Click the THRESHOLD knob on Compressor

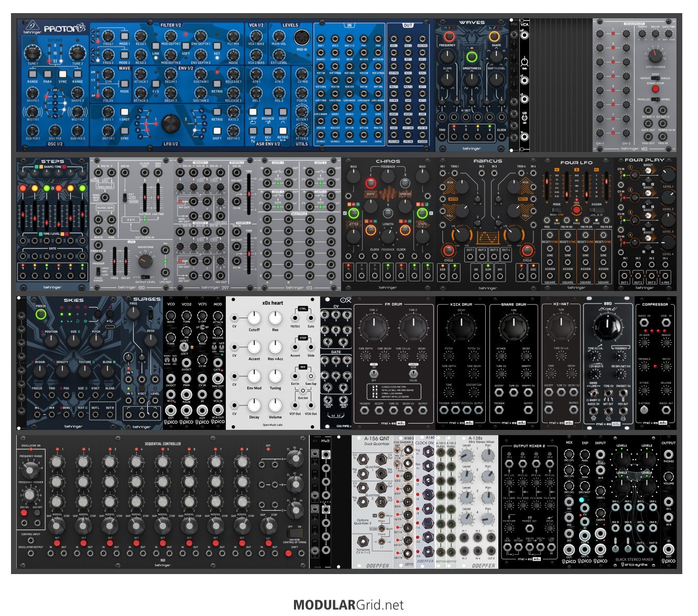coord(644,366)
